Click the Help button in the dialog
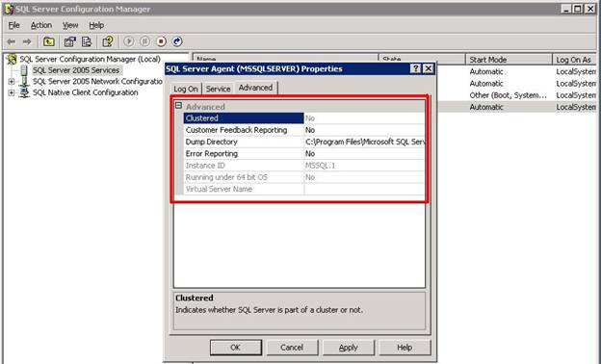The width and height of the screenshot is (601, 364). point(405,348)
